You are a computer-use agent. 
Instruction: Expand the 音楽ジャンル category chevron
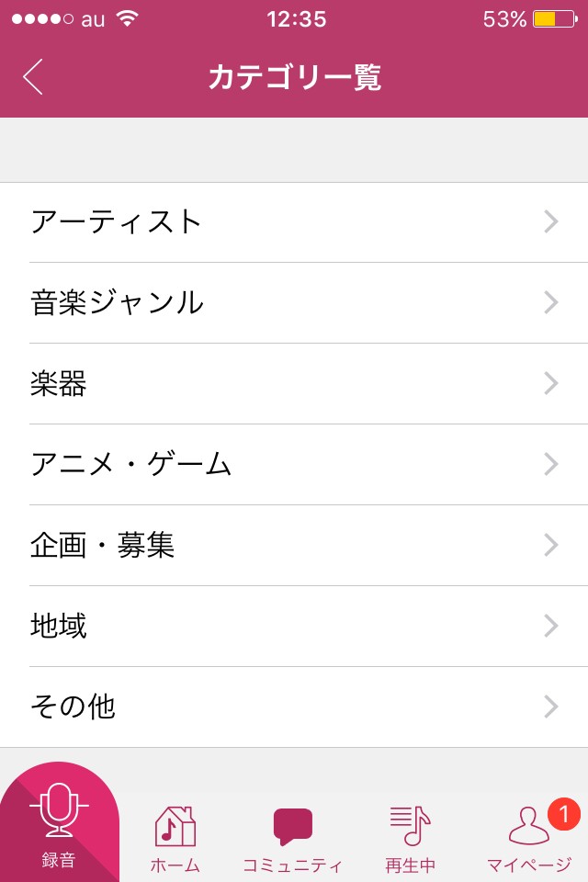pos(550,303)
